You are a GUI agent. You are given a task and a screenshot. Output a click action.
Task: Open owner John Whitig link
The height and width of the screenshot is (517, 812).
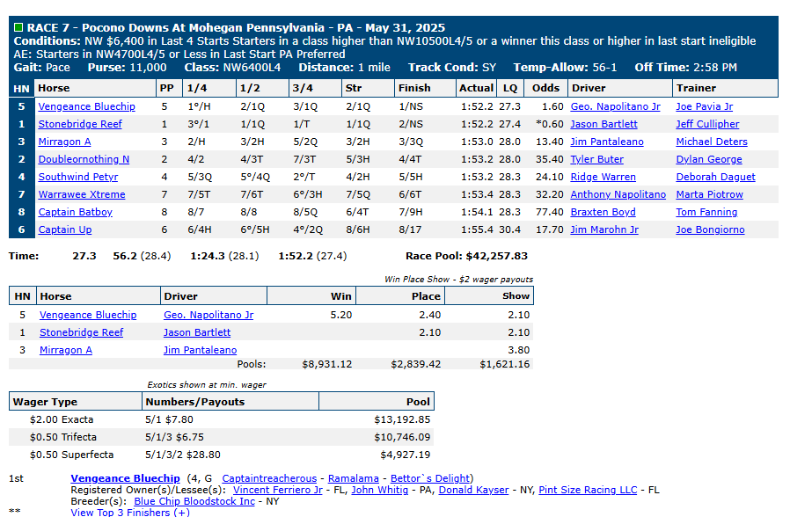[379, 490]
